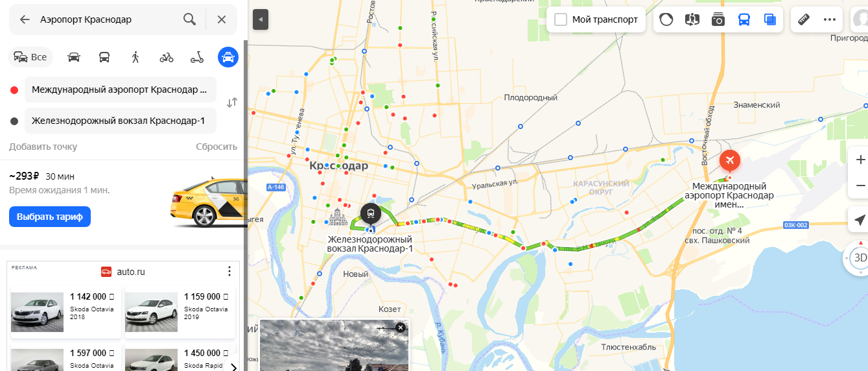Screen dimensions: 868x371
Task: Choose the scooter route mode
Action: coord(197,57)
